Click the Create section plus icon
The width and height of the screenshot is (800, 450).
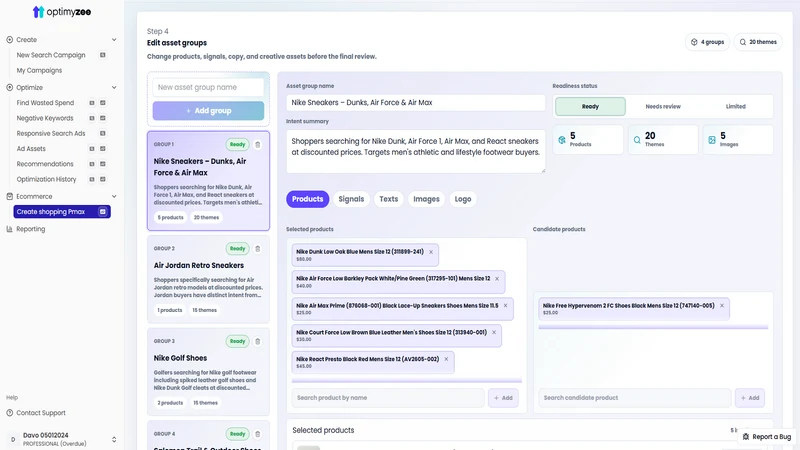(x=10, y=39)
